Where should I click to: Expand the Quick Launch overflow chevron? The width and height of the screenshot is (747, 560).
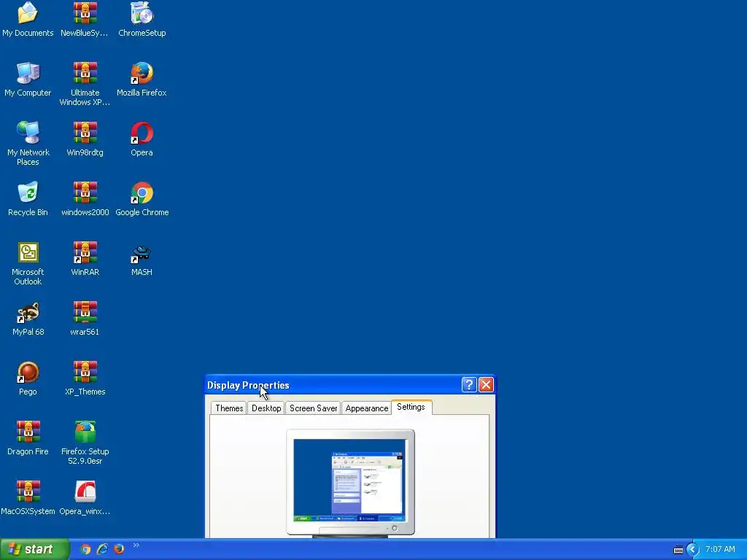click(136, 545)
